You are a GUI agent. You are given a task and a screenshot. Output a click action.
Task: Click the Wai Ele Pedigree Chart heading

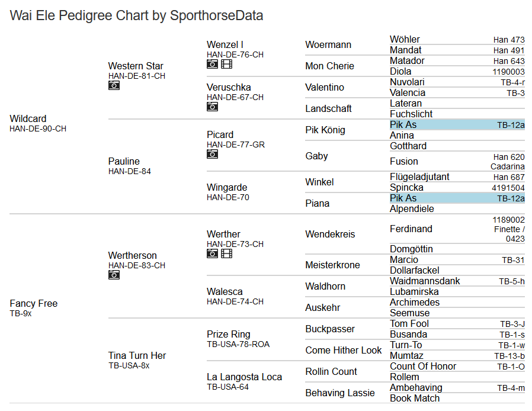coord(136,15)
